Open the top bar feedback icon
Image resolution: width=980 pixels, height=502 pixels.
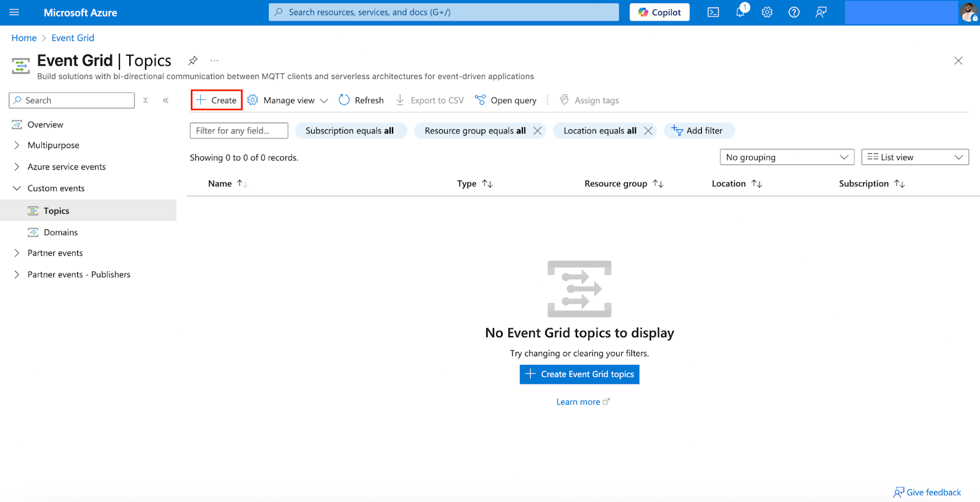pos(821,12)
